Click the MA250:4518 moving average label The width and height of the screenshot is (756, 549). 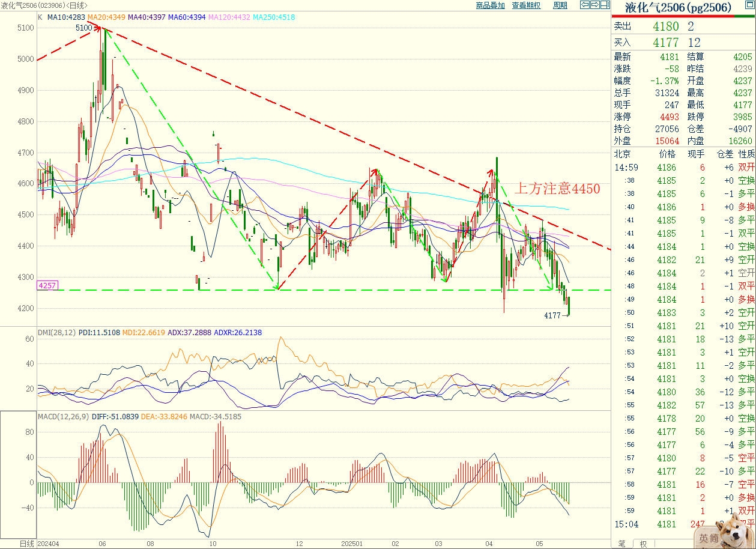[274, 17]
